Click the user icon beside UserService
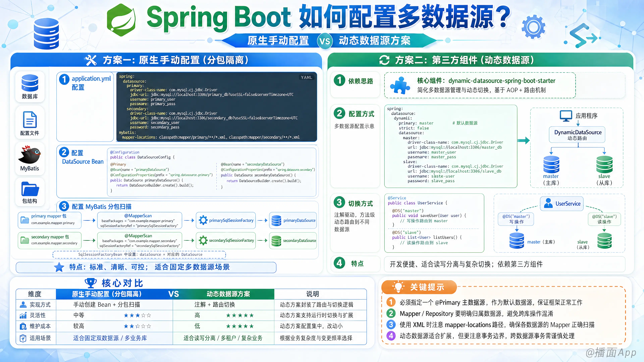Viewport: 644px width, 362px height. (x=548, y=203)
